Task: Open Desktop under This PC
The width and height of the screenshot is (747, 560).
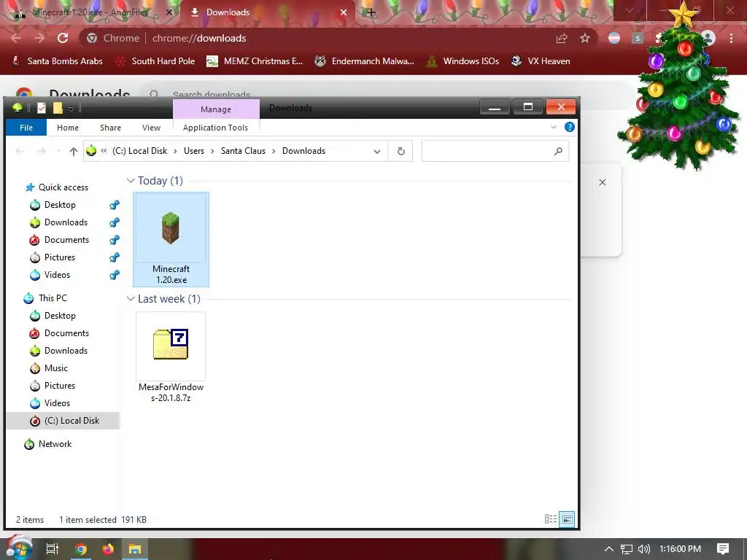Action: coord(60,316)
